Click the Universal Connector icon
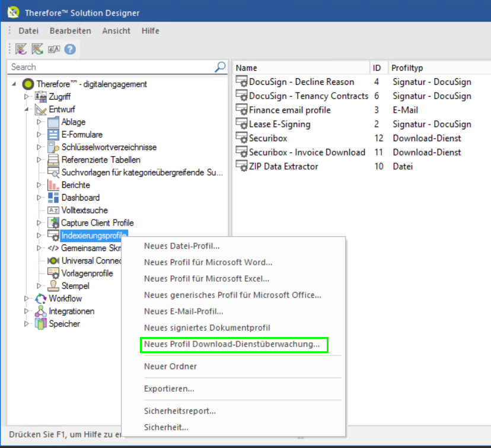Viewport: 491px width, 448px height. click(x=53, y=260)
